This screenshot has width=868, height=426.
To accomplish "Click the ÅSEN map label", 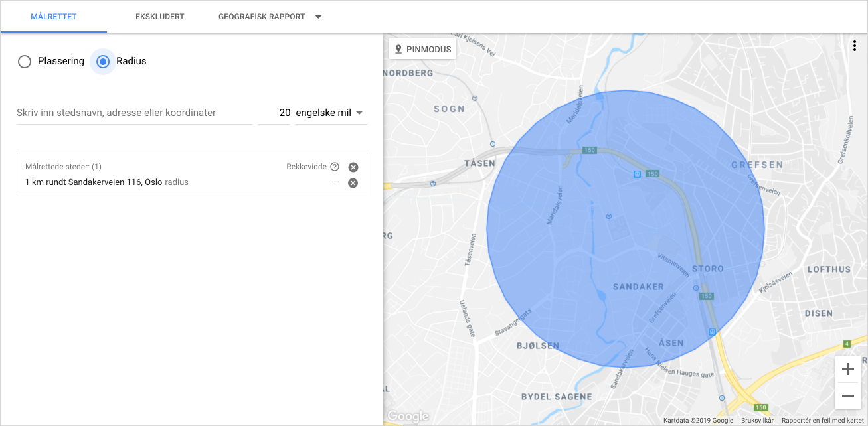I will pos(671,342).
